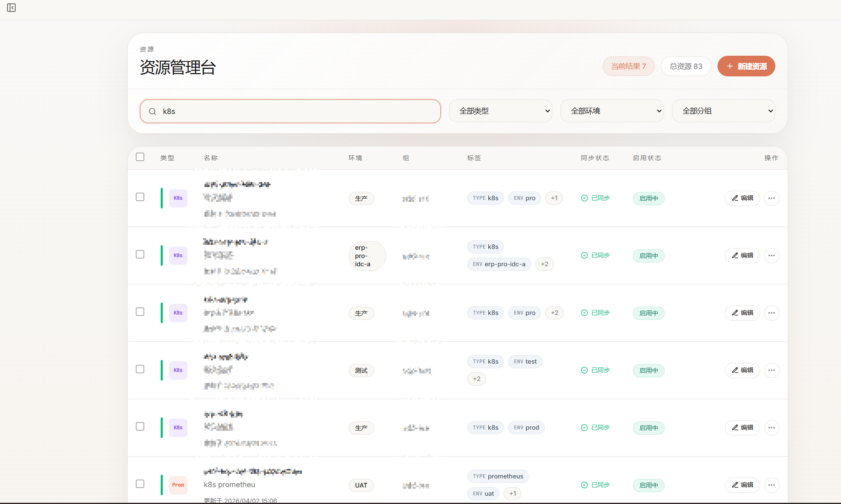Click the Prom type badge on prometheus row
Viewport: 841px width, 504px height.
pyautogui.click(x=178, y=485)
